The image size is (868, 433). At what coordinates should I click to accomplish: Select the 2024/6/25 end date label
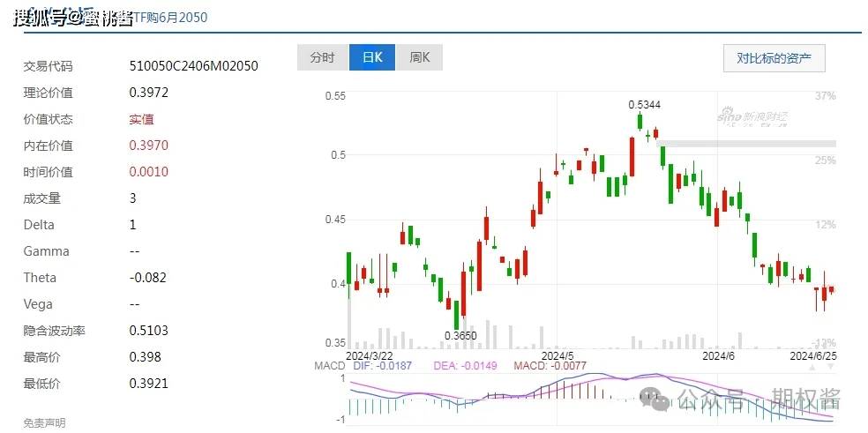click(812, 355)
